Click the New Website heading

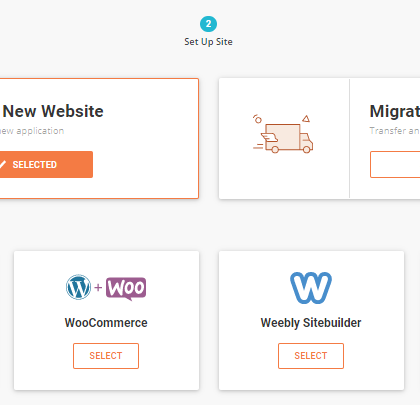[53, 111]
